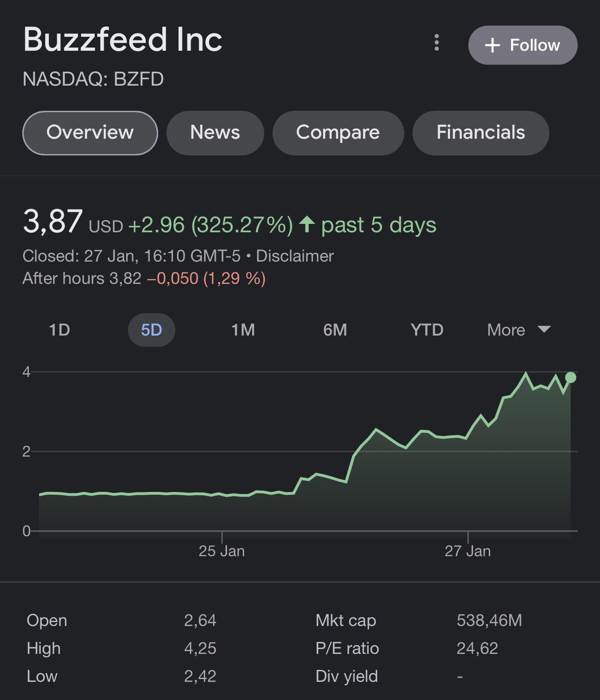The image size is (600, 700).
Task: Click the 25 Jan date marker
Action: click(221, 551)
